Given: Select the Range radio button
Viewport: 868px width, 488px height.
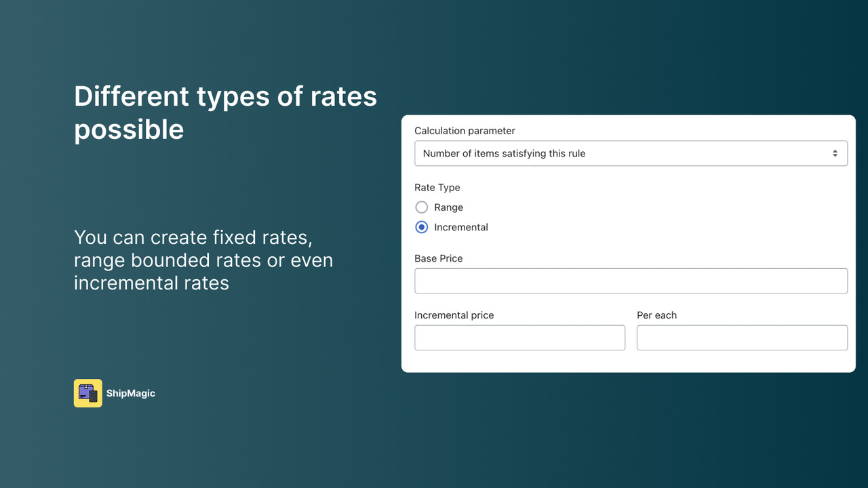Looking at the screenshot, I should click(x=421, y=207).
